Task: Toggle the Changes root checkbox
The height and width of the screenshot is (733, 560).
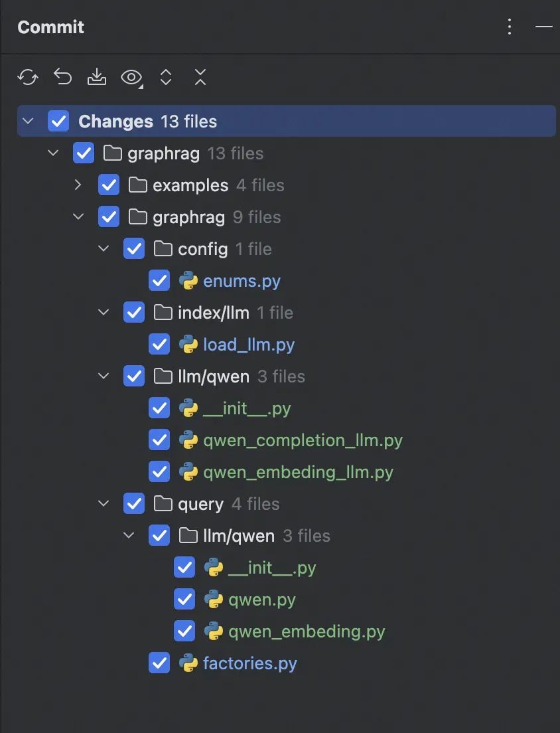Action: pyautogui.click(x=59, y=121)
